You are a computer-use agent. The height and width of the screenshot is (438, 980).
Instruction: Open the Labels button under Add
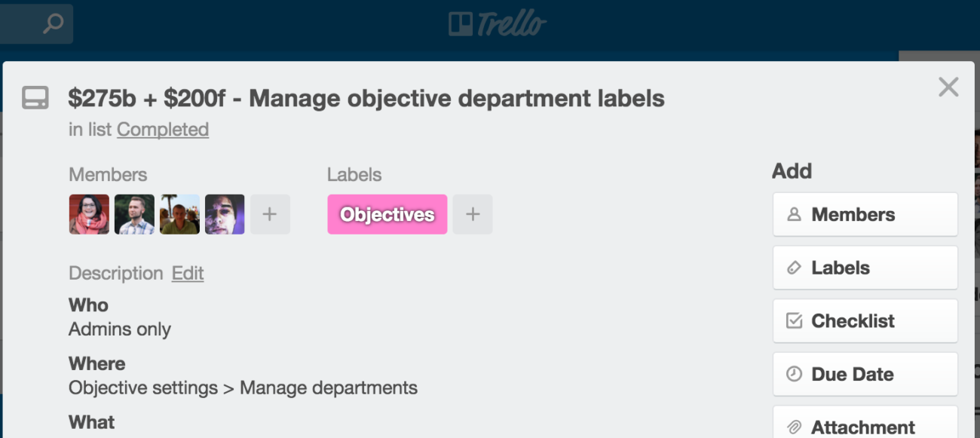865,268
